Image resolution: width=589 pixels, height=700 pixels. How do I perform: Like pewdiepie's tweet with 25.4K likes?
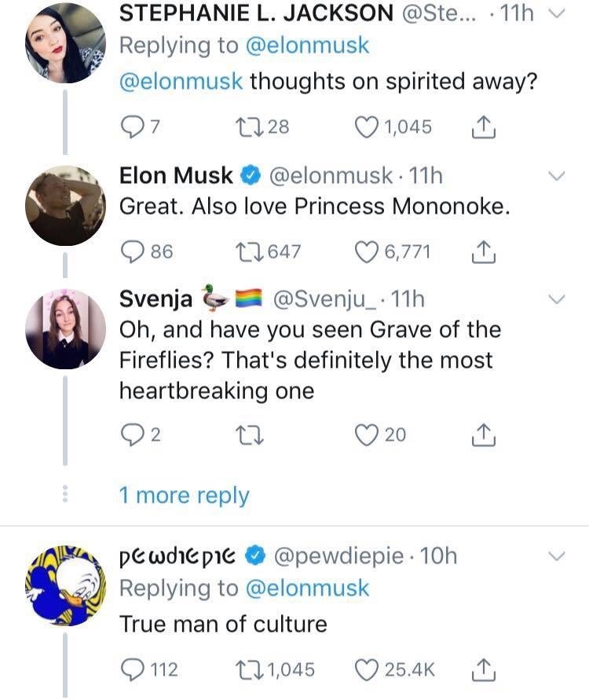click(366, 670)
